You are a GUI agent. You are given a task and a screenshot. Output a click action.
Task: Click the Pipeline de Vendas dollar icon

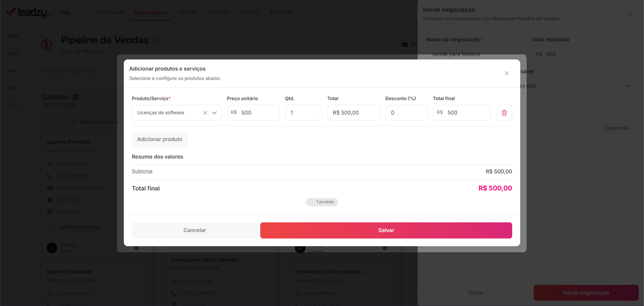(x=46, y=45)
